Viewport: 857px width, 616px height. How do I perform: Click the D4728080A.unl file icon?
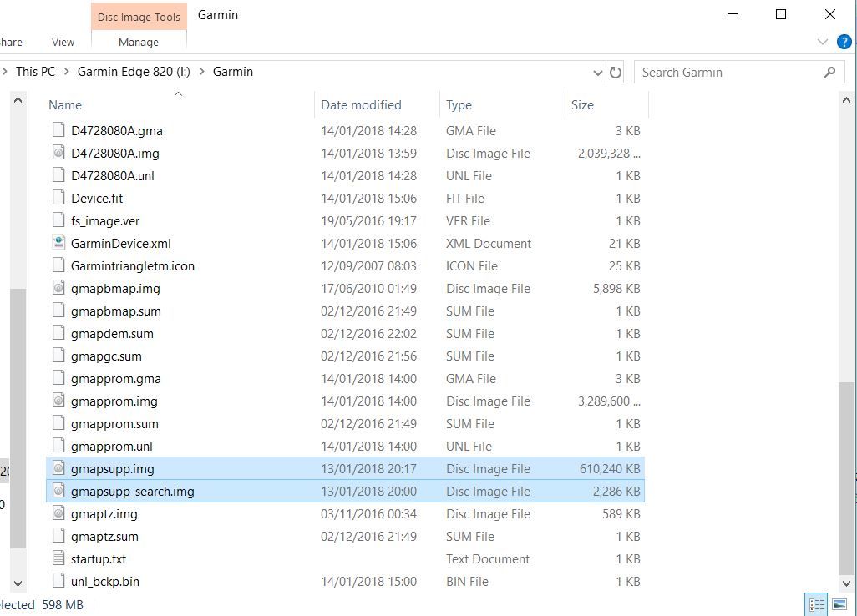click(x=58, y=174)
